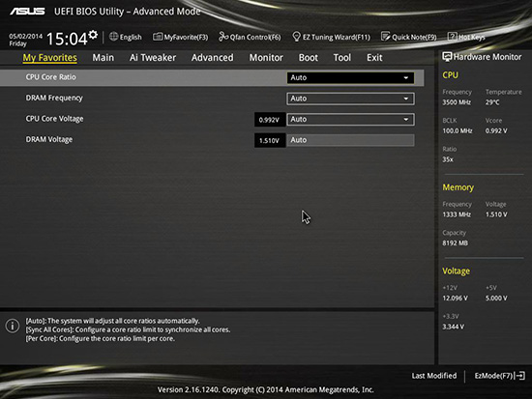532x399 pixels.
Task: Expand the DRAM Frequency dropdown
Action: pos(350,99)
